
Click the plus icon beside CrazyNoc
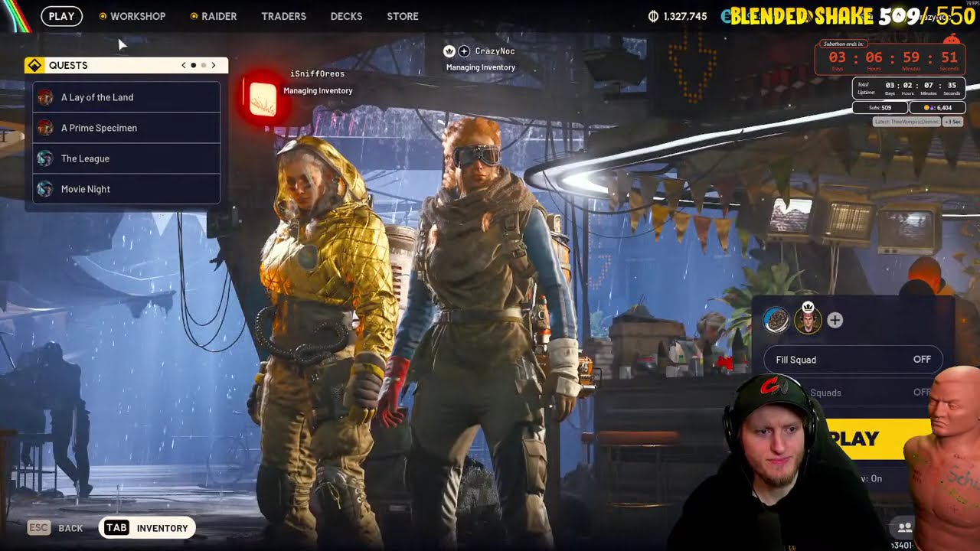click(x=464, y=51)
